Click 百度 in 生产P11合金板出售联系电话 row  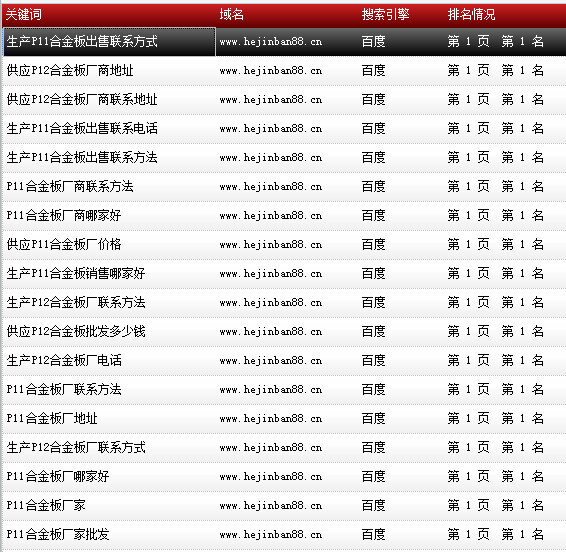click(374, 129)
